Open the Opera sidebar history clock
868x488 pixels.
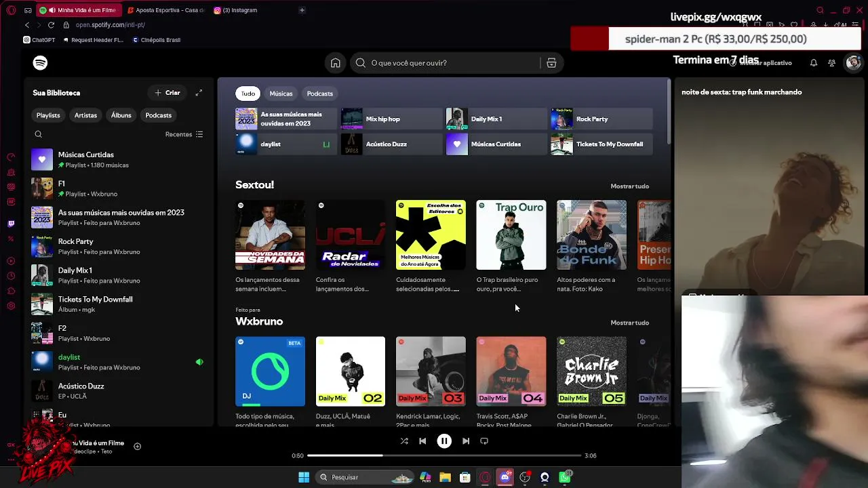click(11, 276)
